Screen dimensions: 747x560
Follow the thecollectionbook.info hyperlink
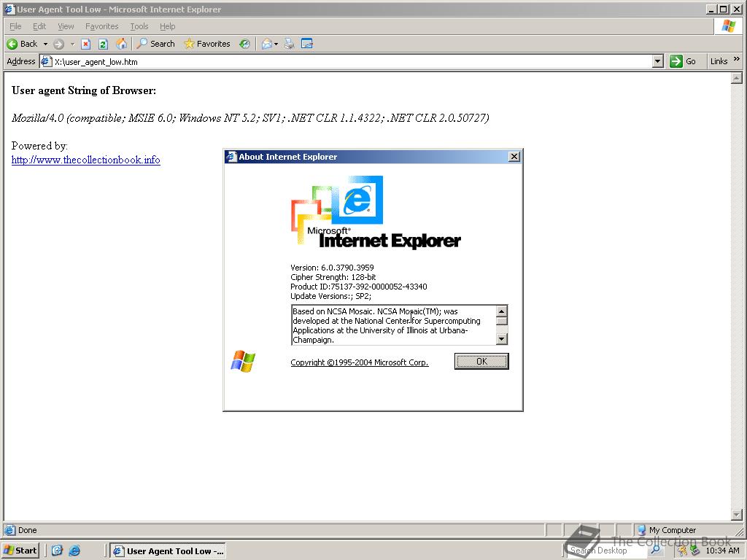click(86, 160)
